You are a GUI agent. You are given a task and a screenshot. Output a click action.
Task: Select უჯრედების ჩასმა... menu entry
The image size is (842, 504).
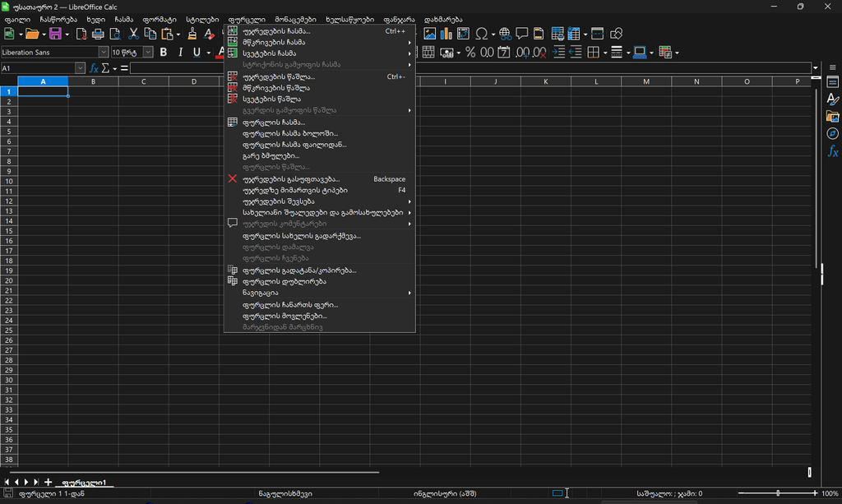(x=320, y=31)
